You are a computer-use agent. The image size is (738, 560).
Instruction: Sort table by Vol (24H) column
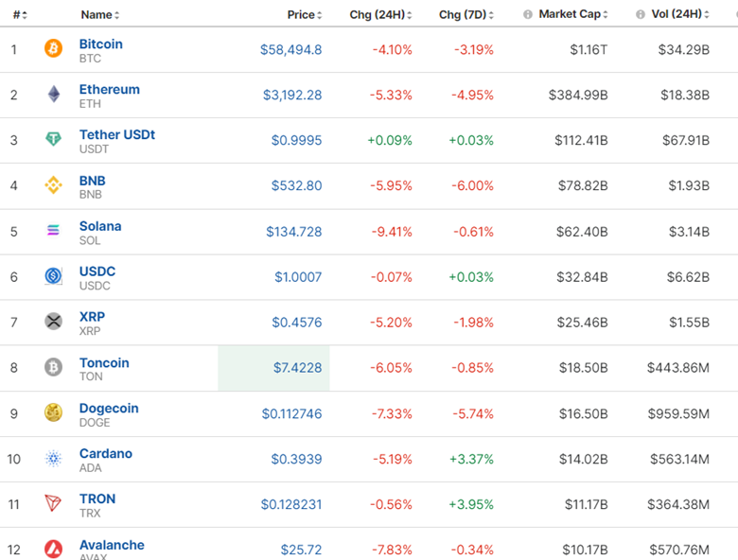click(x=680, y=14)
